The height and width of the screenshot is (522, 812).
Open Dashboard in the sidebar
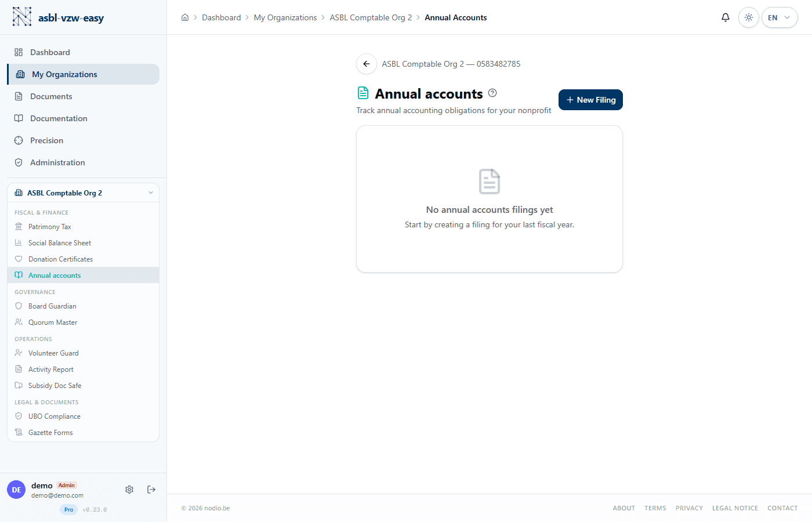click(x=84, y=52)
